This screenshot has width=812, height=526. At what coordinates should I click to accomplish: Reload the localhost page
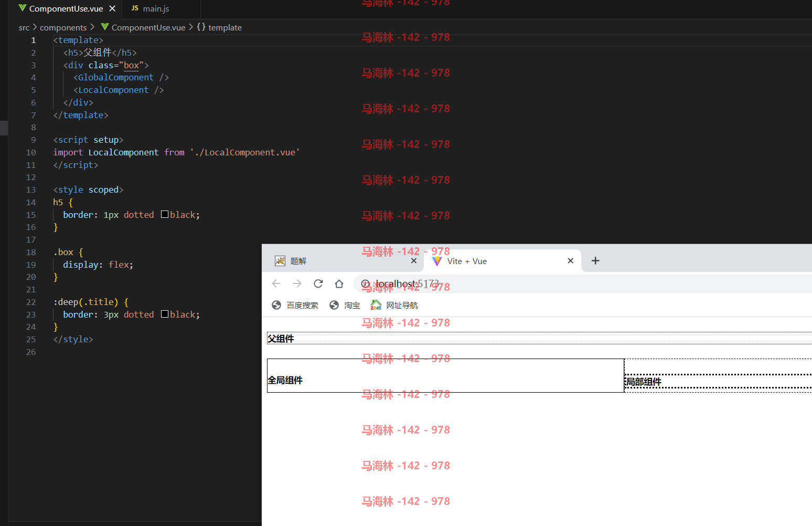318,284
